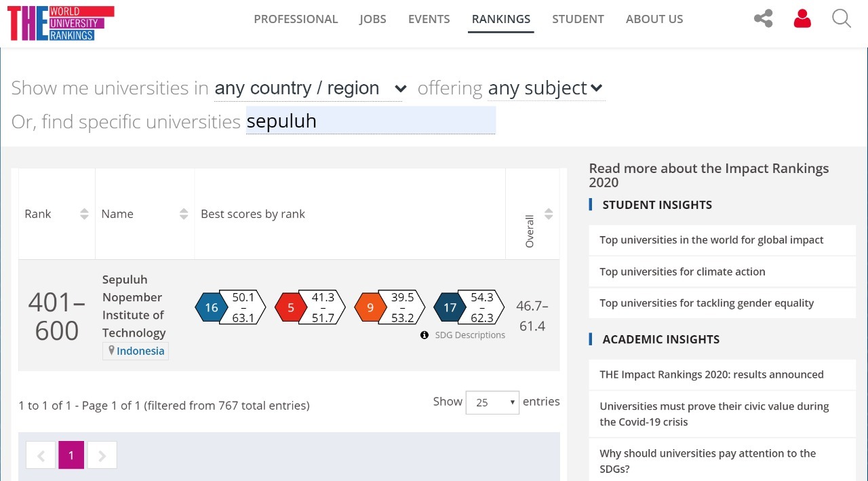Sort table by Overall score arrows

(549, 214)
